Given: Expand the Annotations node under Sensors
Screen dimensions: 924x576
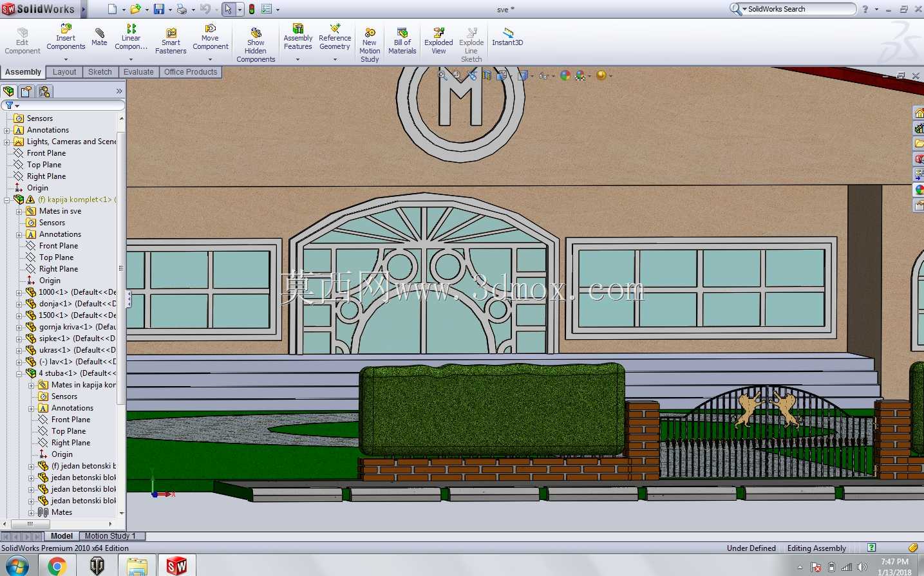Looking at the screenshot, I should coord(7,130).
